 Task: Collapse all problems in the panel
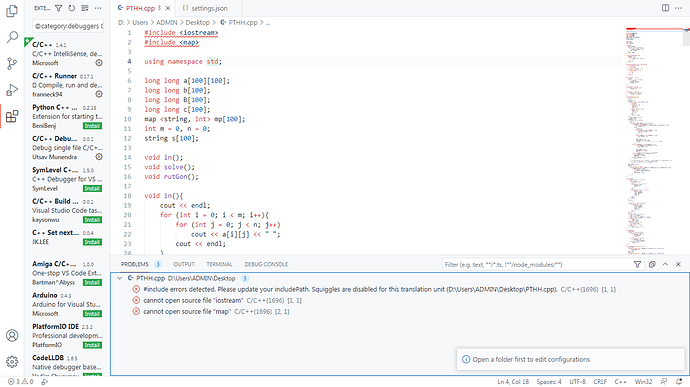tap(652, 264)
